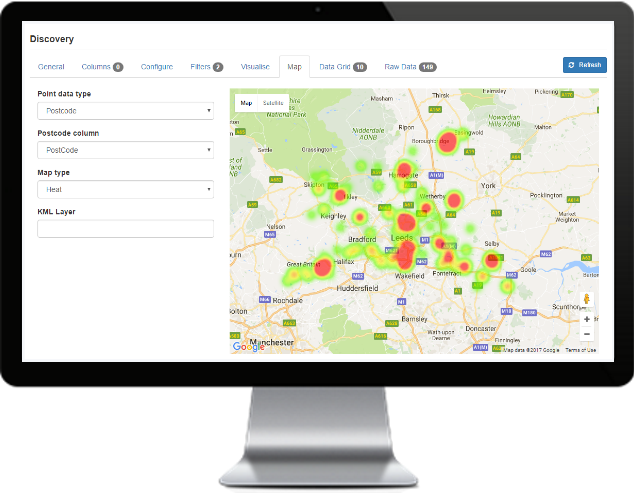Image resolution: width=636 pixels, height=493 pixels.
Task: Zoom in with the plus icon
Action: click(587, 319)
